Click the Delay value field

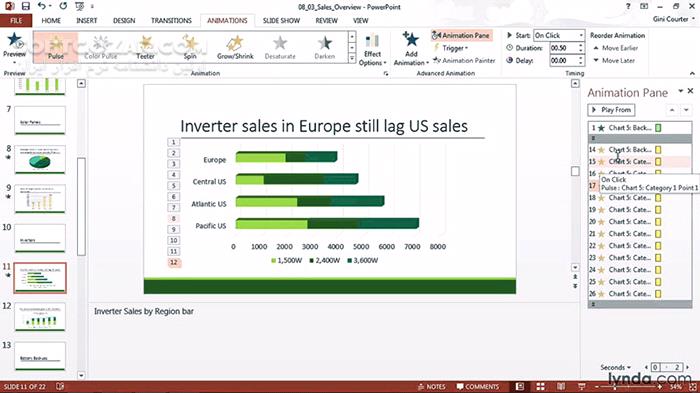(x=563, y=60)
